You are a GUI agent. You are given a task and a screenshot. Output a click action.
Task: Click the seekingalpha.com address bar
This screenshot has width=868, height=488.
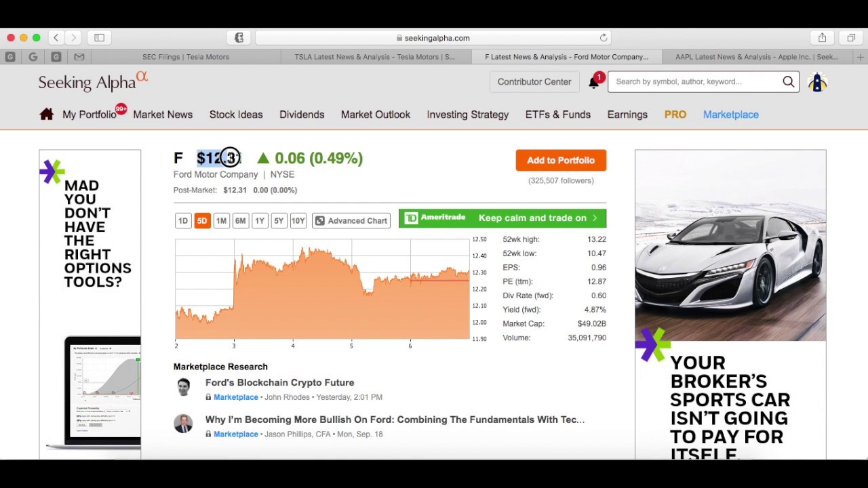[x=434, y=38]
